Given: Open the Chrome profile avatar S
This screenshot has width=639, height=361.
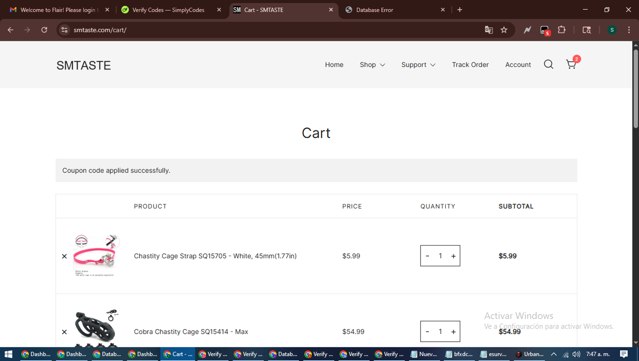Looking at the screenshot, I should coord(612,30).
